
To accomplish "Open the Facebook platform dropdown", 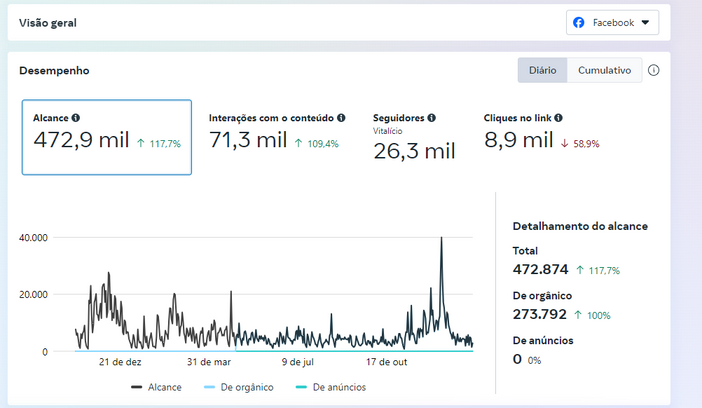I will (x=612, y=22).
